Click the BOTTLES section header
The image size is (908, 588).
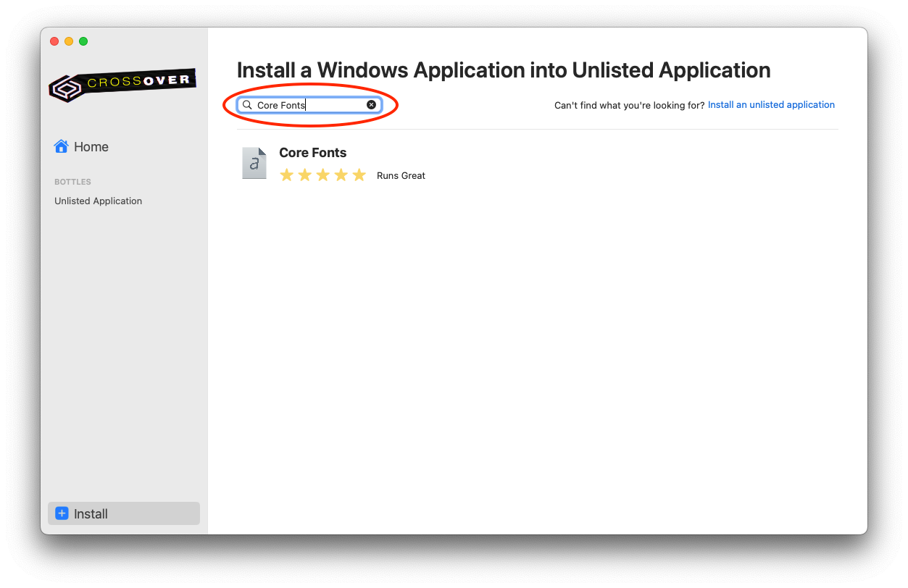[x=72, y=182]
